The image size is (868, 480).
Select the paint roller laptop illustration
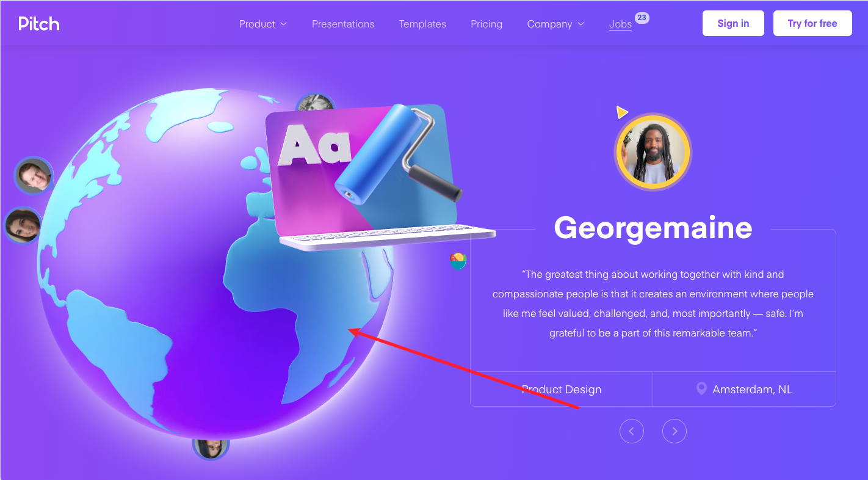click(x=378, y=177)
